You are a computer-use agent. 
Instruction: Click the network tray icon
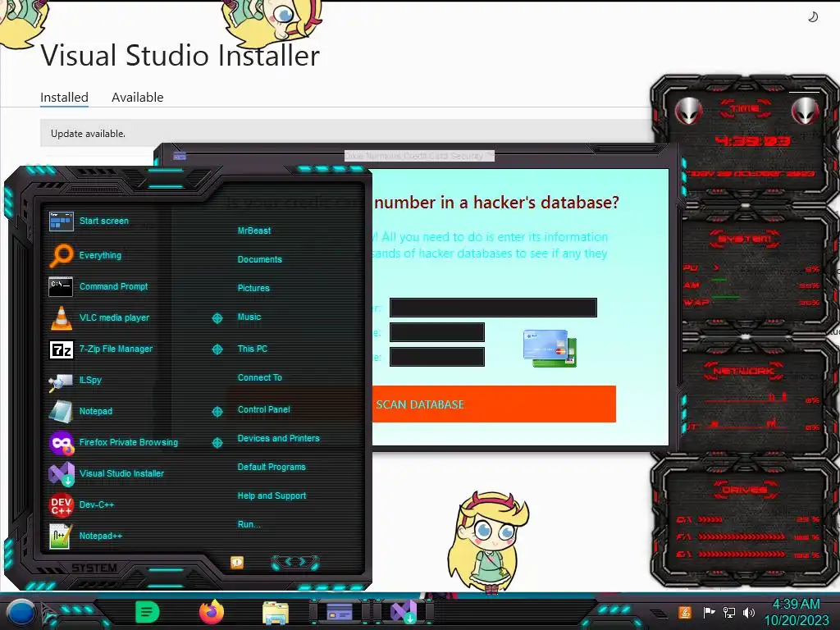coord(728,612)
